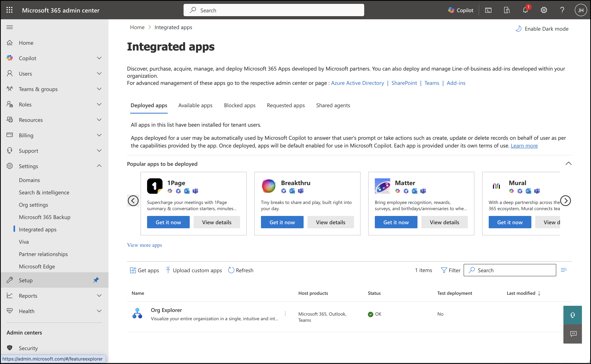The image size is (591, 364).
Task: Open Cloud Shell terminal icon
Action: (x=488, y=10)
